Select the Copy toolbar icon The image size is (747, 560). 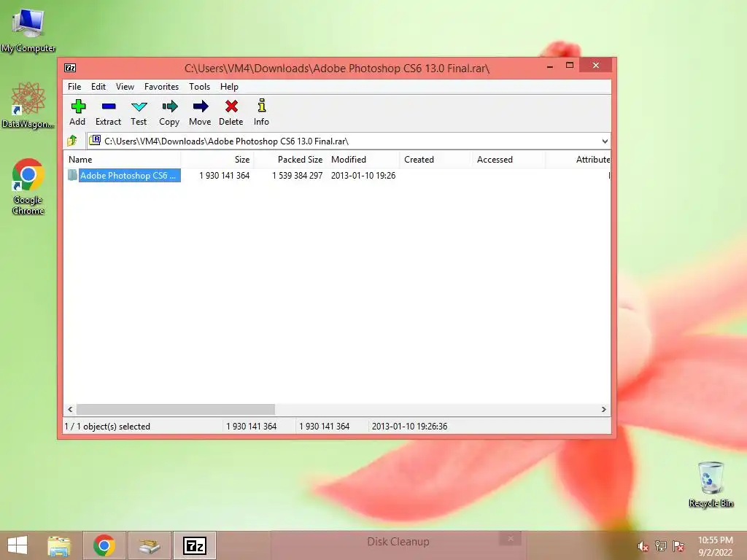[x=169, y=112]
